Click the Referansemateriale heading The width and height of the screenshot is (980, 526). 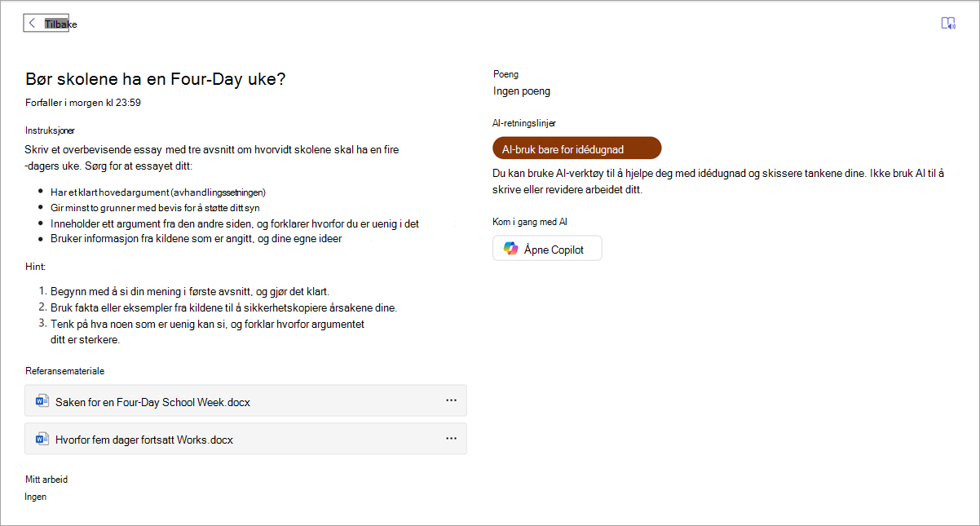pyautogui.click(x=65, y=371)
